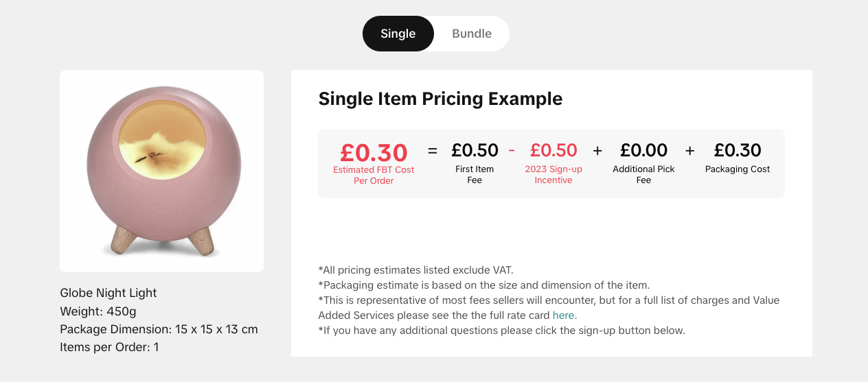This screenshot has width=868, height=382.
Task: Click the Package Dimension line
Action: pos(159,329)
